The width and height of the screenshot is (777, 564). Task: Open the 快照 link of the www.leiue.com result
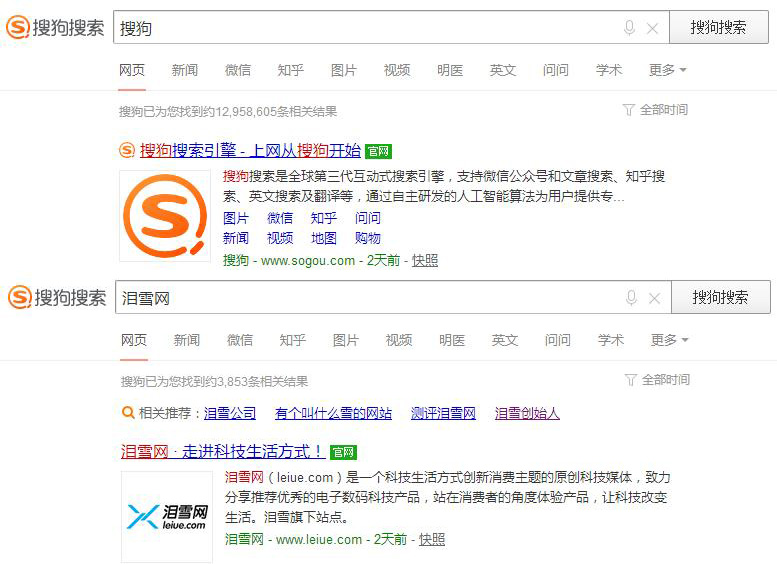tap(432, 539)
